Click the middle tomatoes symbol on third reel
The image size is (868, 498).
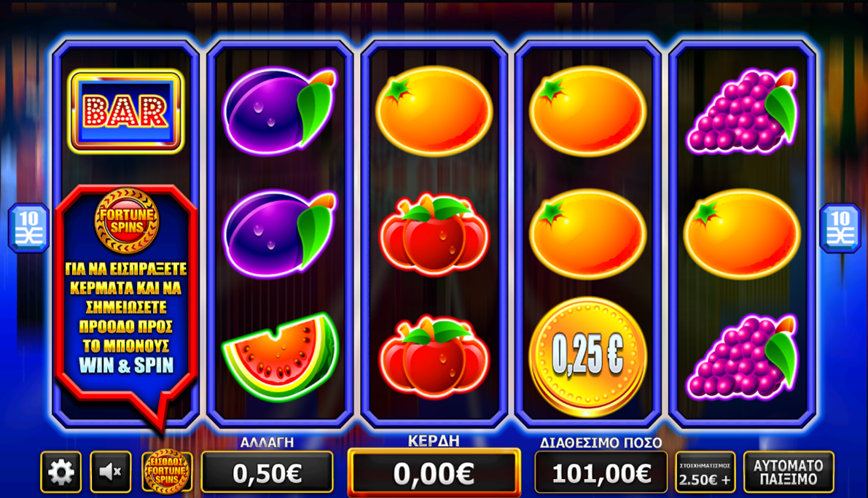point(434,234)
